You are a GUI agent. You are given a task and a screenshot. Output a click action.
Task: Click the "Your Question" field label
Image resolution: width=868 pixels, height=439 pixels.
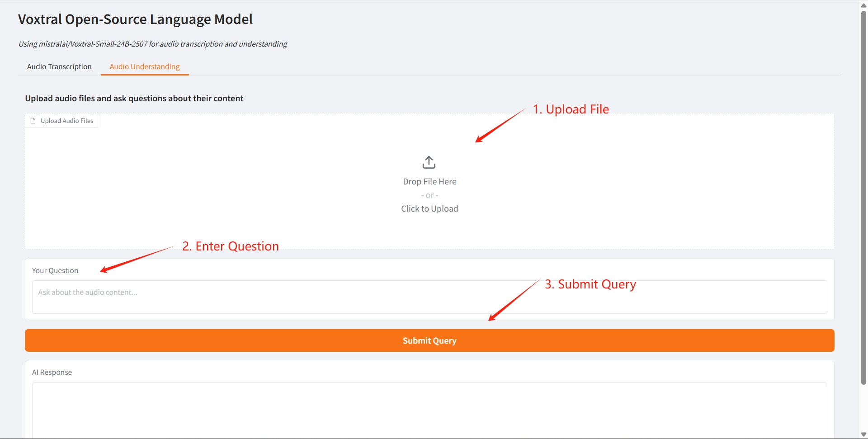point(55,270)
